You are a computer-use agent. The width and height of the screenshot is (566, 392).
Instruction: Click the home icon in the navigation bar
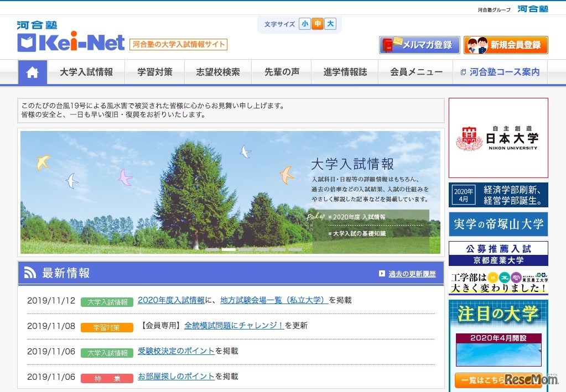[x=33, y=72]
